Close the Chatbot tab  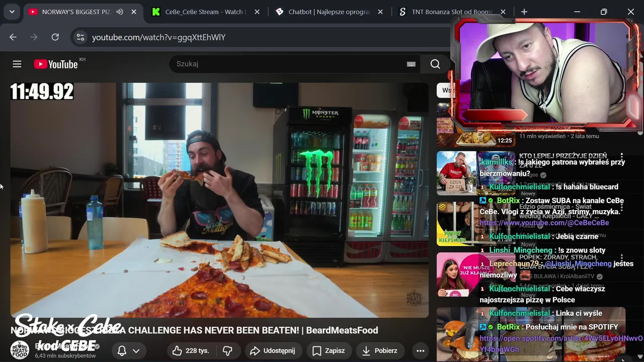coord(380,12)
